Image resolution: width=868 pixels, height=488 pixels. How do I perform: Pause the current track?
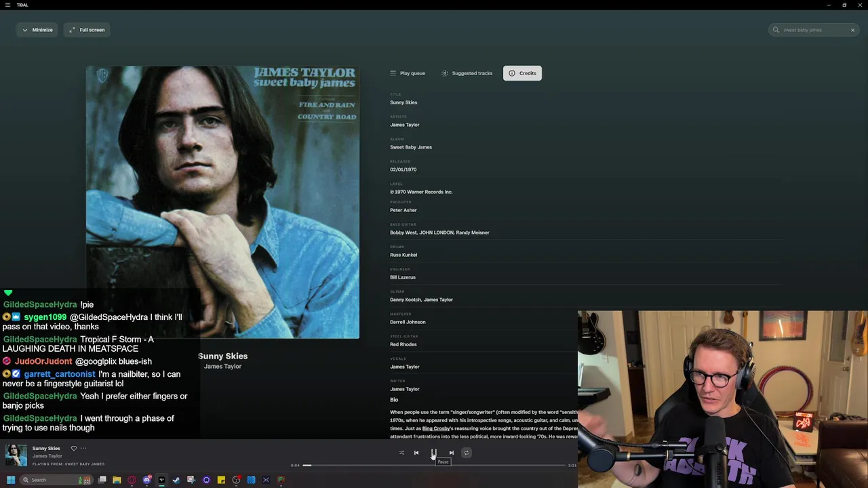pos(434,453)
